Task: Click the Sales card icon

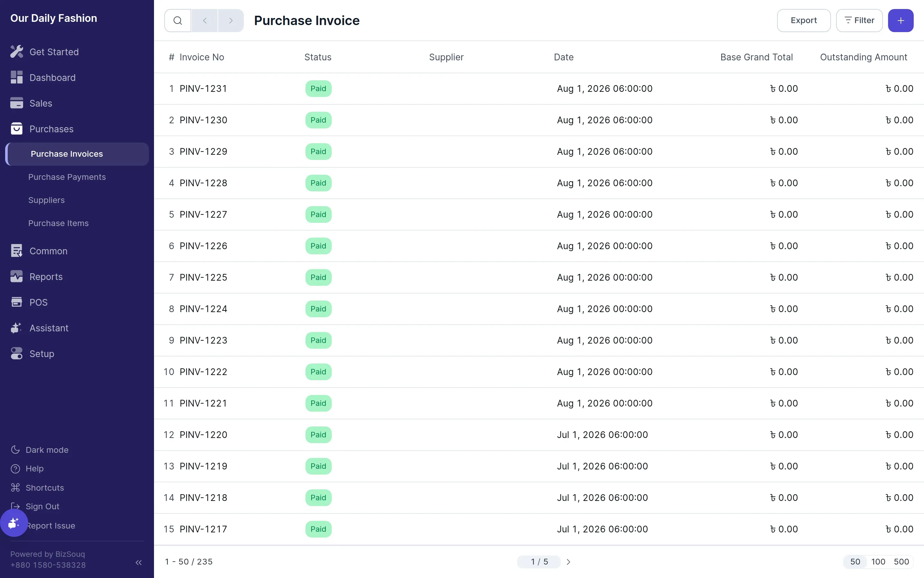Action: (16, 103)
